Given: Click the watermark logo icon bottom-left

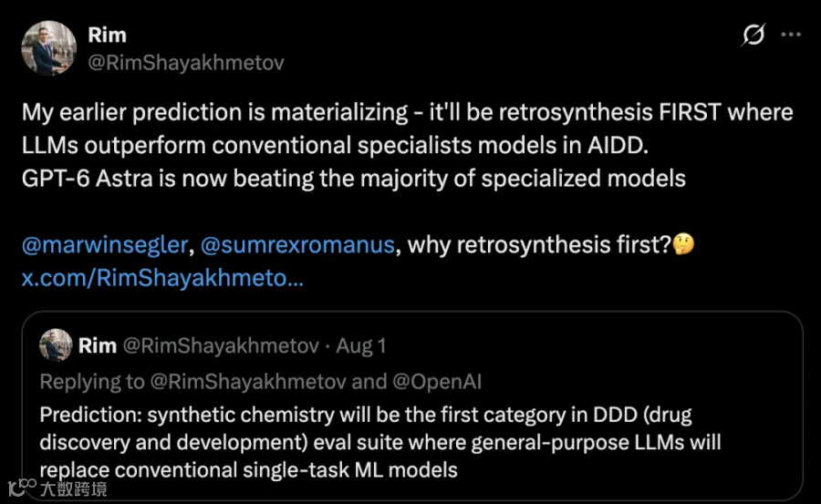Looking at the screenshot, I should click(x=22, y=487).
